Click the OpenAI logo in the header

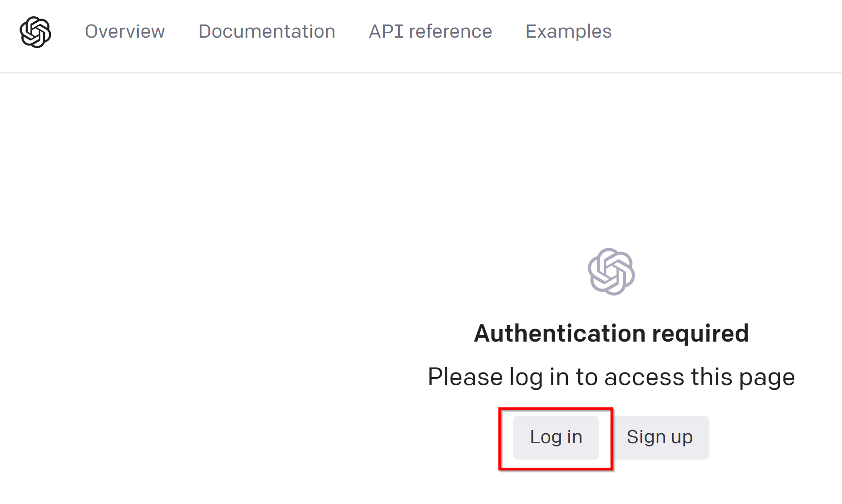pyautogui.click(x=35, y=32)
